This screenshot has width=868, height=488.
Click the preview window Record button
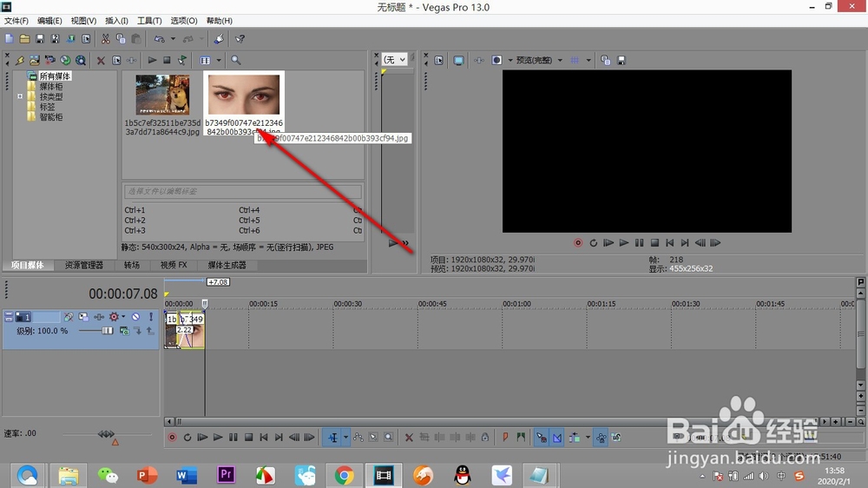pyautogui.click(x=578, y=242)
